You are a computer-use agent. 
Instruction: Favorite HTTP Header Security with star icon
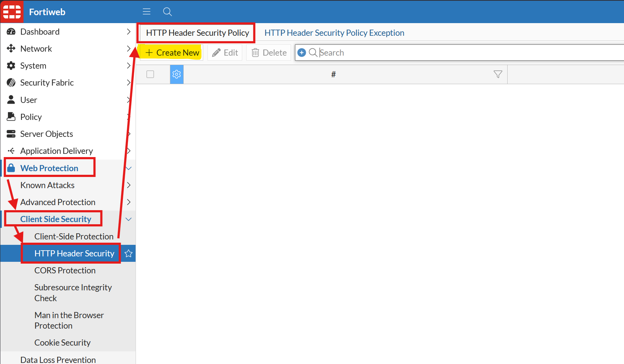coord(128,253)
